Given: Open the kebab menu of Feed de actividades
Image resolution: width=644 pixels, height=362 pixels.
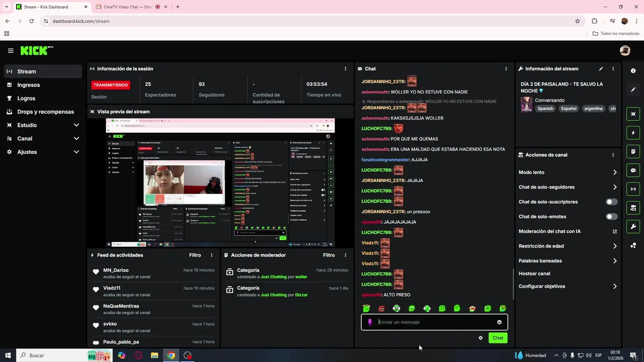Looking at the screenshot, I should tap(211, 255).
